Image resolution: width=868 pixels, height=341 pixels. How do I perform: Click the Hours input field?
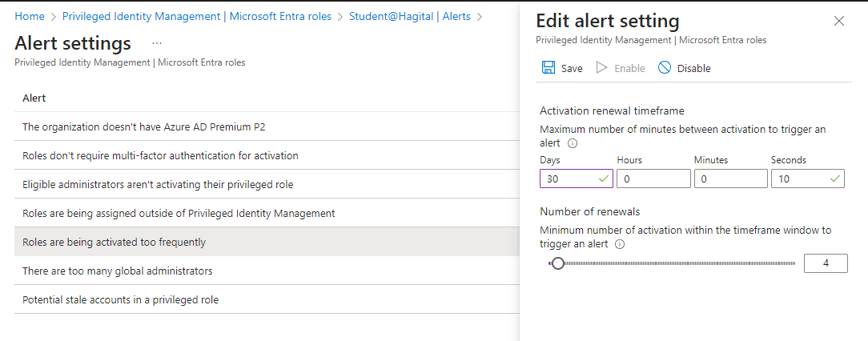[x=653, y=179]
